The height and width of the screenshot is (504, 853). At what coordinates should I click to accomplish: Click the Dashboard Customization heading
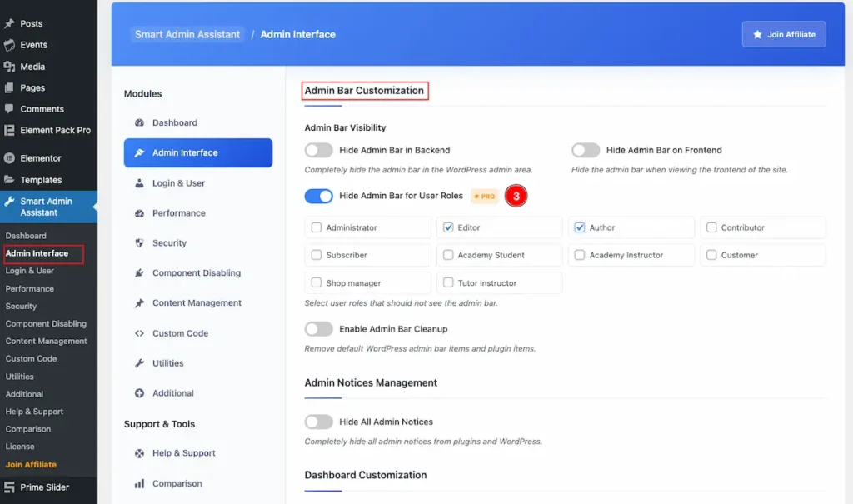[x=365, y=475]
